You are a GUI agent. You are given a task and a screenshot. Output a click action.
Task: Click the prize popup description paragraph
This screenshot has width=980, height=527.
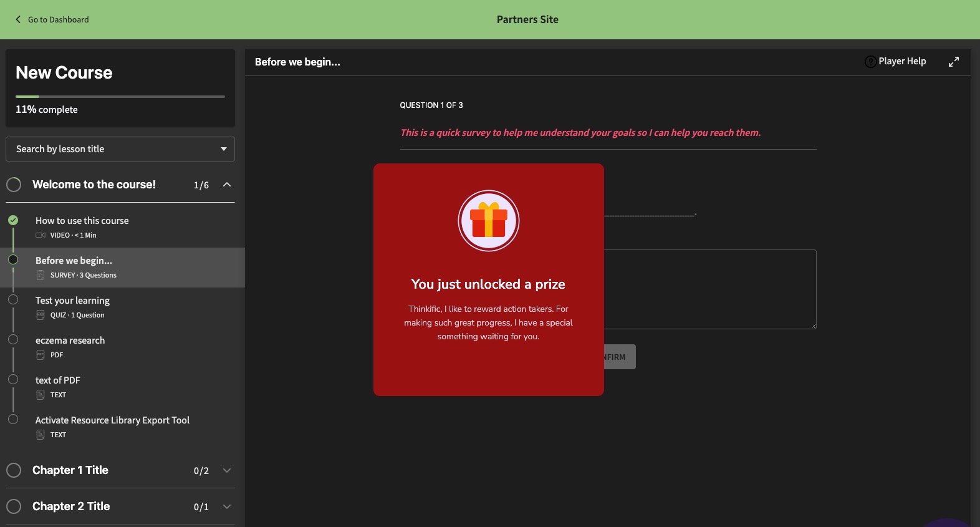click(488, 322)
